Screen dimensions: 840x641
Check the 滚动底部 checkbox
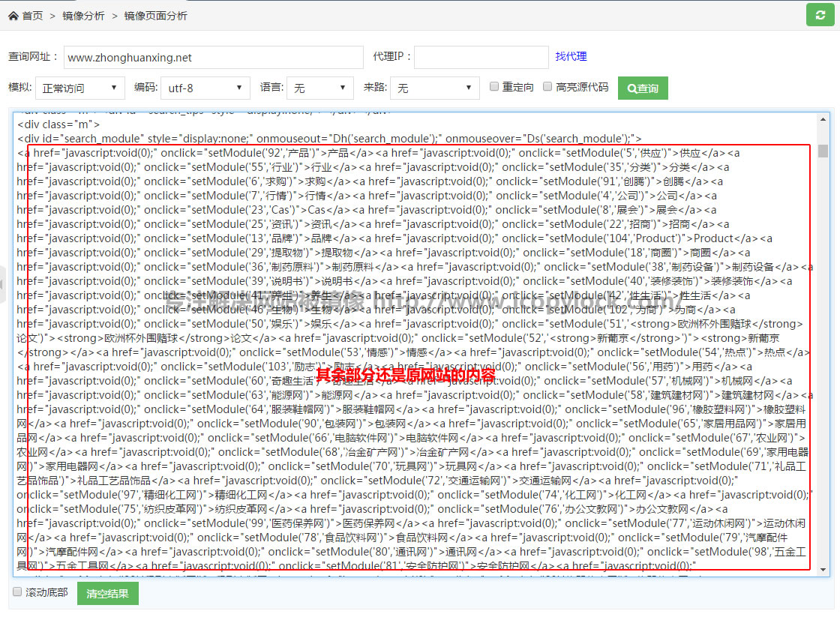(x=17, y=592)
